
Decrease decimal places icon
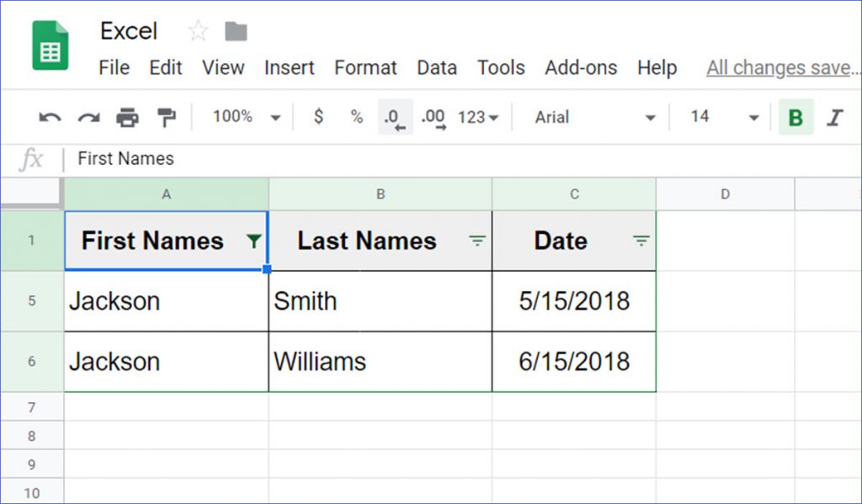(395, 118)
